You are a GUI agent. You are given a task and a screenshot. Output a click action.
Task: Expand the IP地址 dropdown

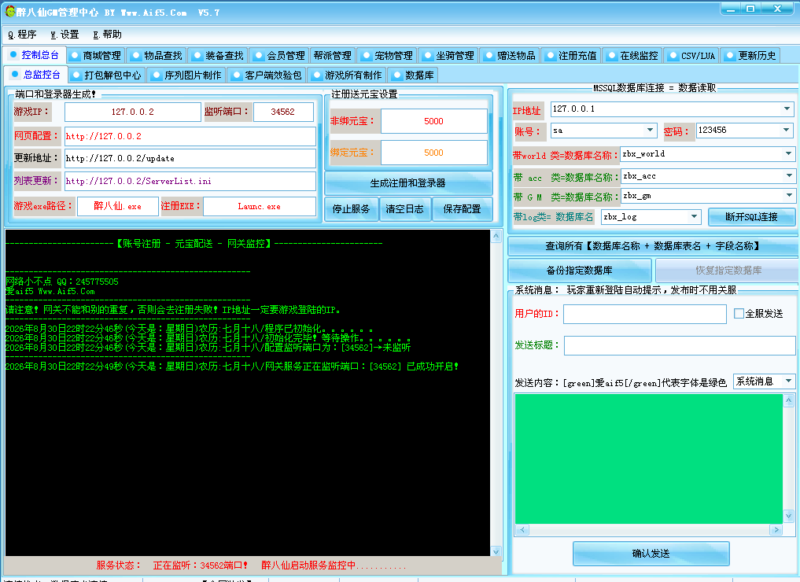click(x=787, y=109)
